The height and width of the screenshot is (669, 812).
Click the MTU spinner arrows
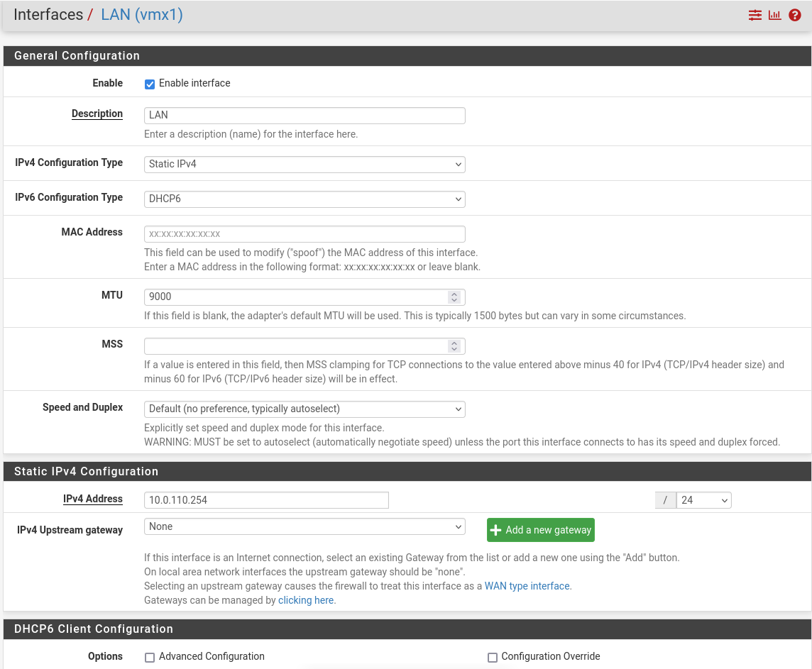pyautogui.click(x=454, y=297)
